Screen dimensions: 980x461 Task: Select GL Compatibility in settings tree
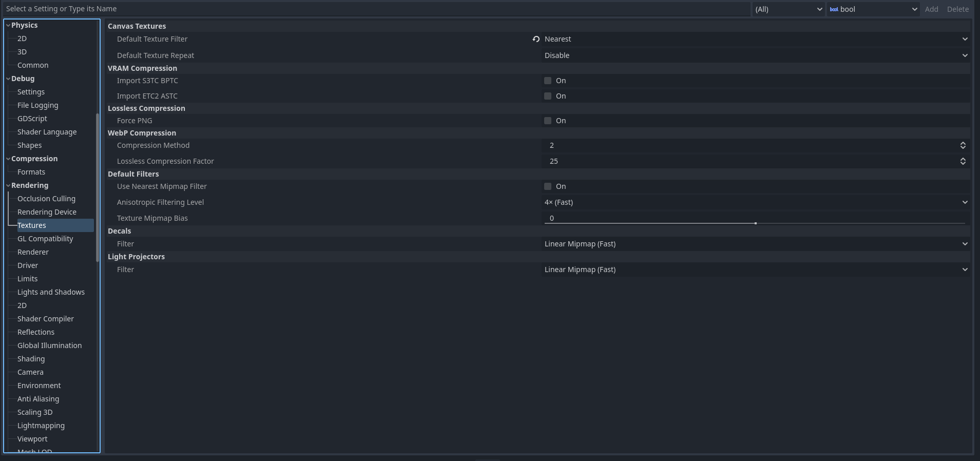[x=45, y=239]
